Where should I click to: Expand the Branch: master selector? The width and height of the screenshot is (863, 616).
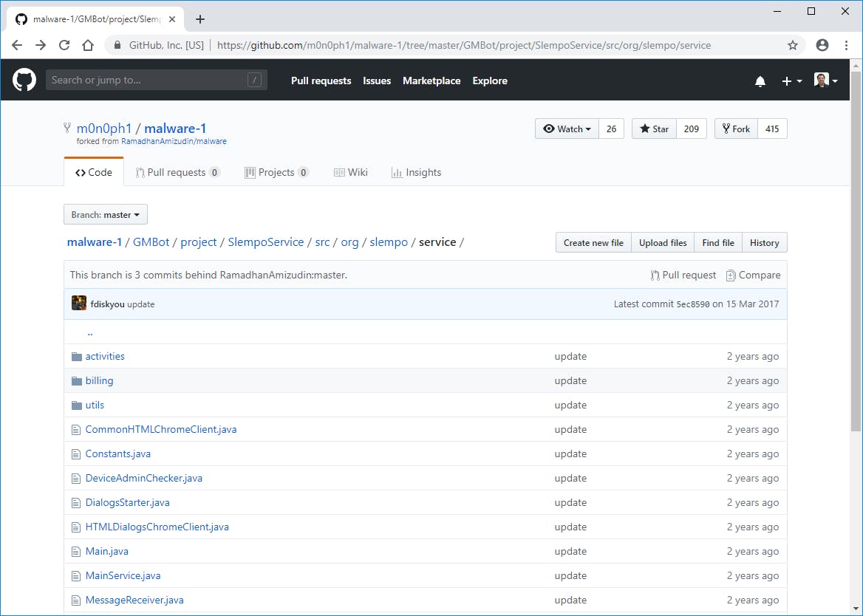pos(106,215)
